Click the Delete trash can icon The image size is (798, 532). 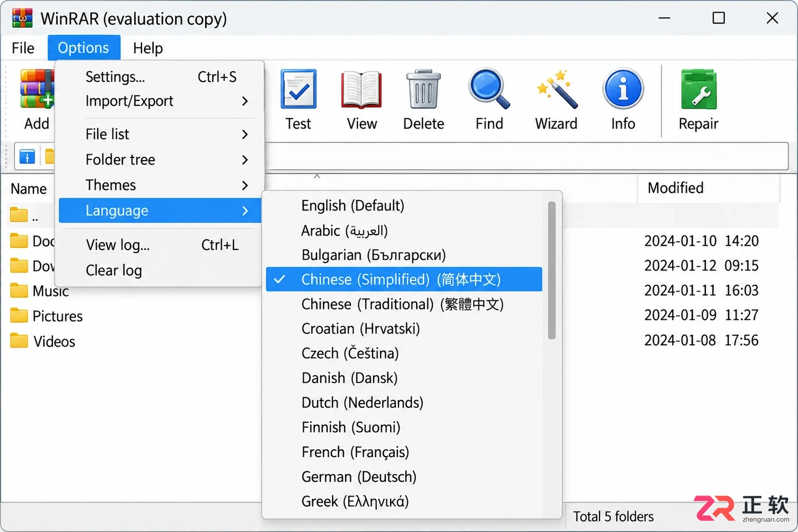click(x=423, y=89)
